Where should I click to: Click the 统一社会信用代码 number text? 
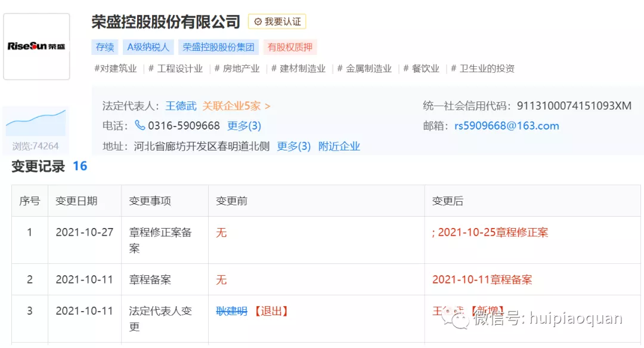point(574,106)
